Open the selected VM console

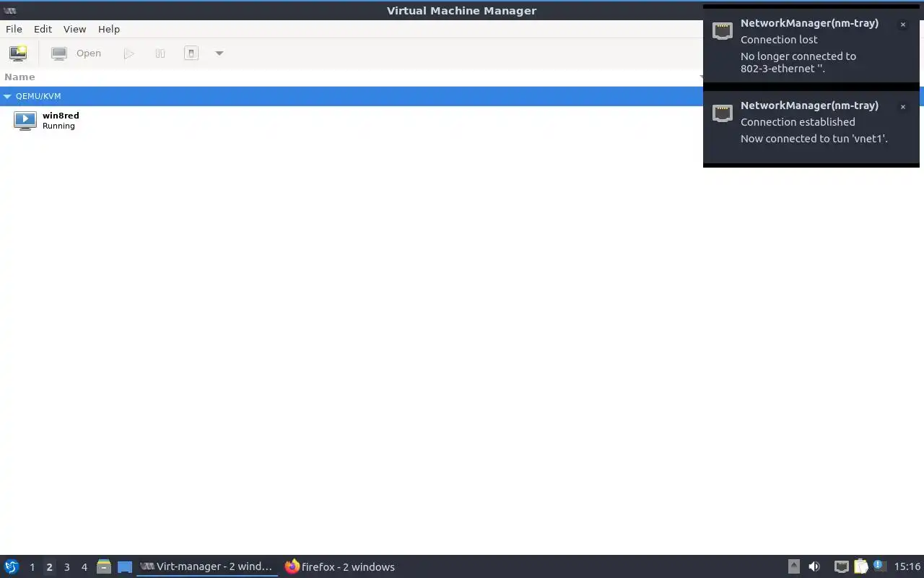77,53
